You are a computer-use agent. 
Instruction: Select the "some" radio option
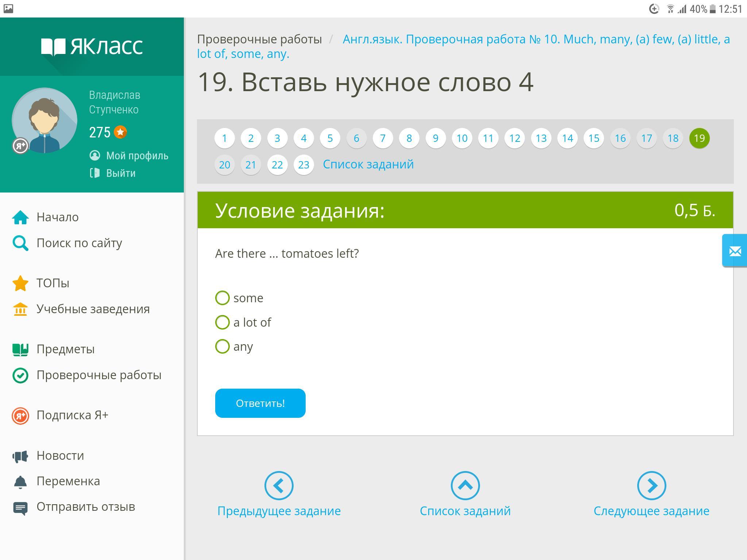click(x=222, y=298)
